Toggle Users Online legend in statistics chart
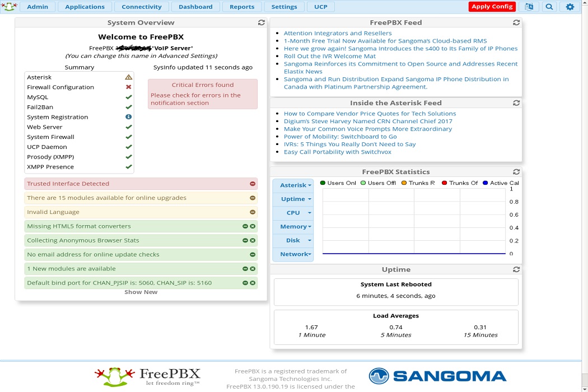The image size is (588, 392). click(x=338, y=183)
